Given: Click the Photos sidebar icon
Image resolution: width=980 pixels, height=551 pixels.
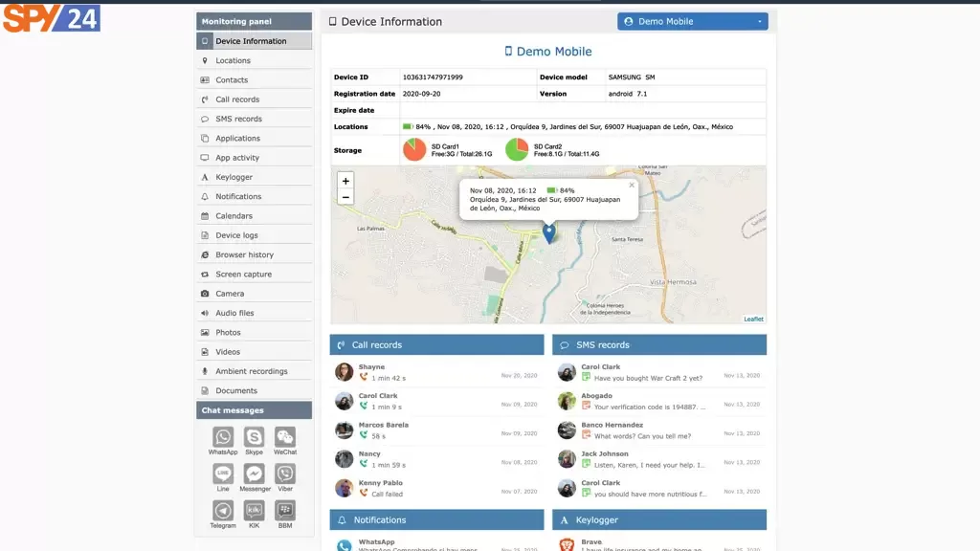Looking at the screenshot, I should tap(205, 332).
